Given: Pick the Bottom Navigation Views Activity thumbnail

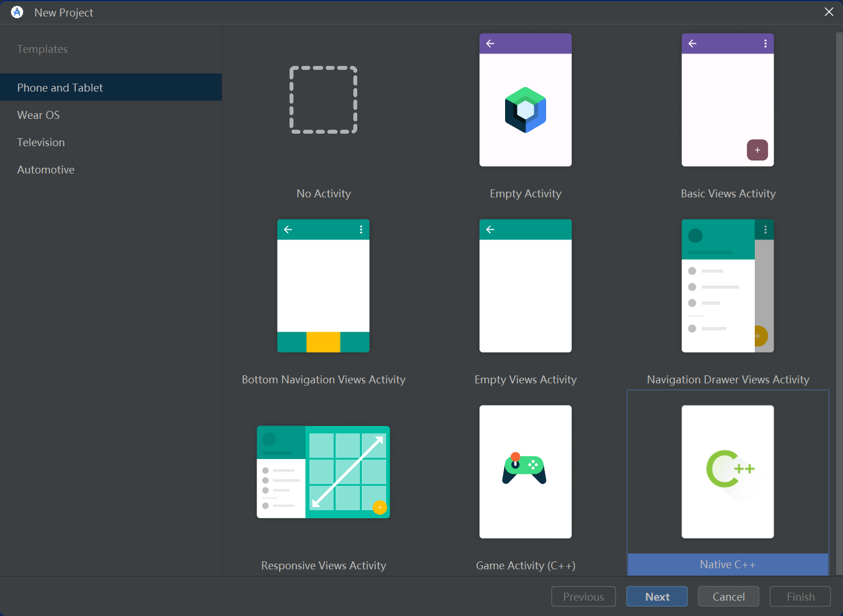Looking at the screenshot, I should coord(323,286).
